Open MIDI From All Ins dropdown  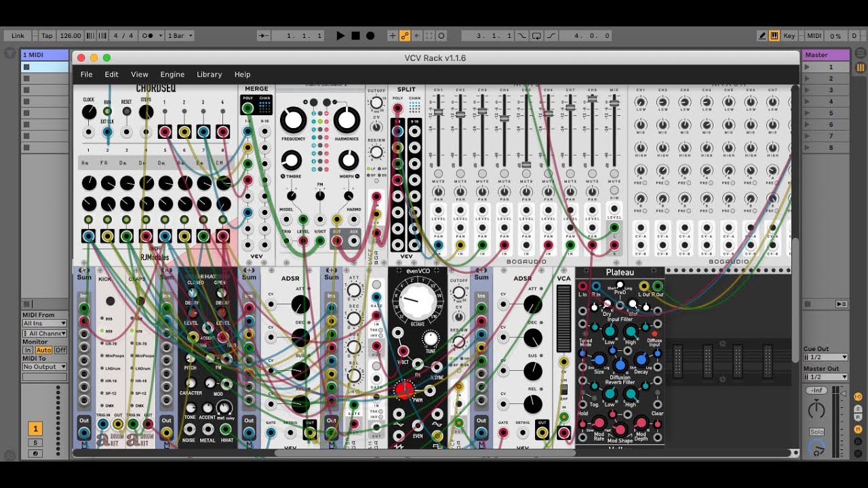click(45, 323)
